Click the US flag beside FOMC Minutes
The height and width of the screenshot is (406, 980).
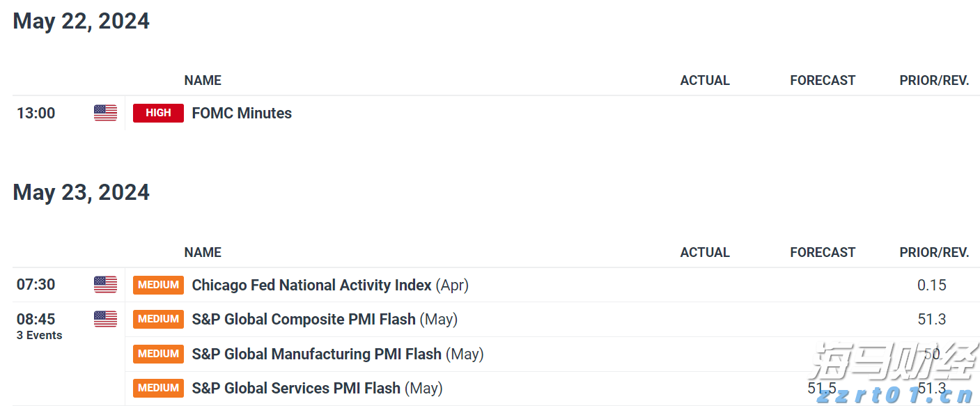(105, 113)
